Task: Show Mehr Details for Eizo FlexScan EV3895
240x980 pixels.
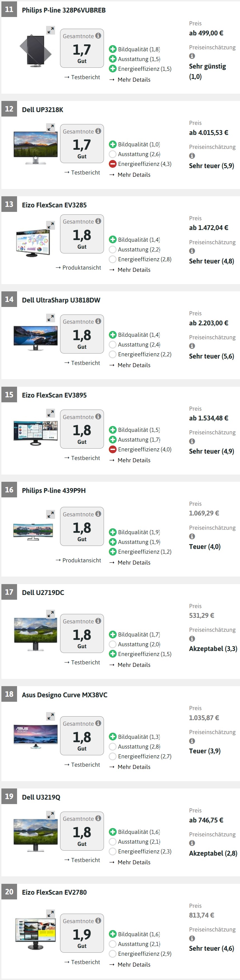Action: click(x=134, y=460)
